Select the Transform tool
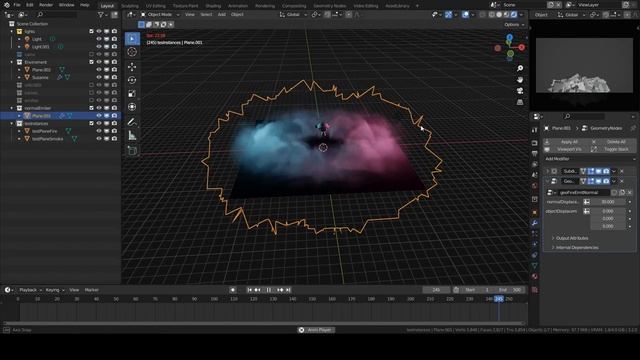This screenshot has height=360, width=640. click(132, 107)
